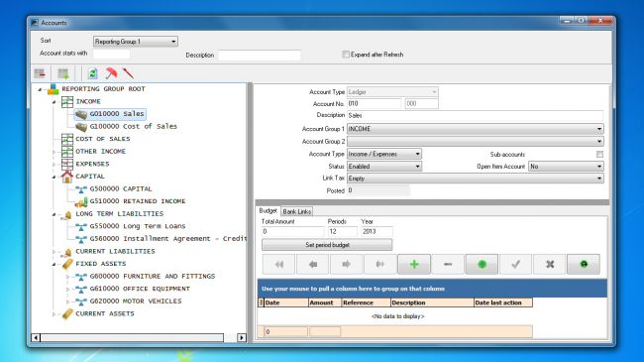Expand the G620000 MOTOR VEHICLES node
Image resolution: width=644 pixels, height=362 pixels.
pos(67,302)
